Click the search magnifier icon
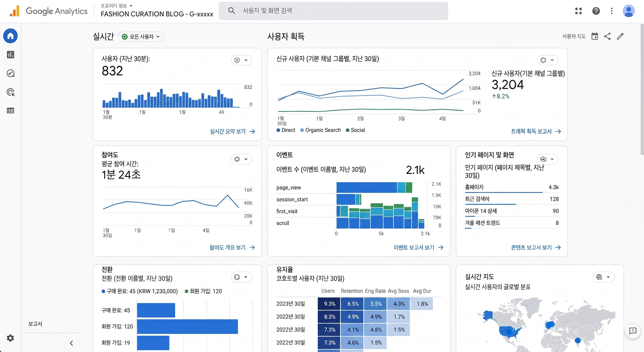 232,11
